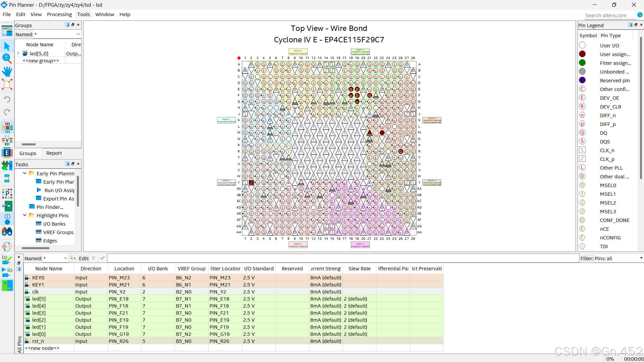
Task: Select the I/O Banks highlight task
Action: [54, 224]
